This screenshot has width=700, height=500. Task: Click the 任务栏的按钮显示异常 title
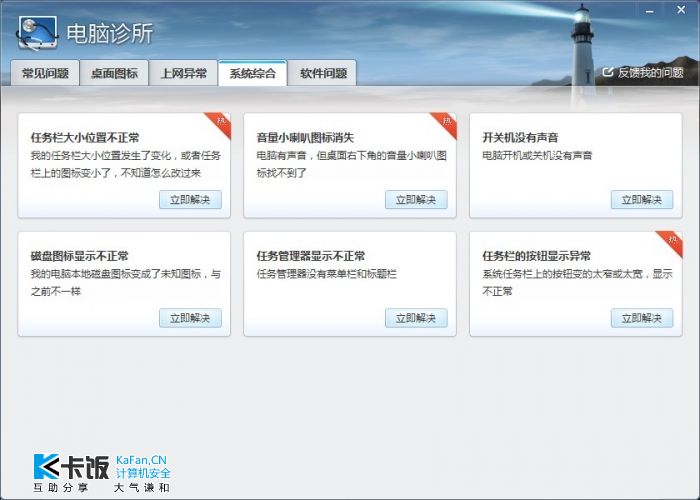click(537, 256)
